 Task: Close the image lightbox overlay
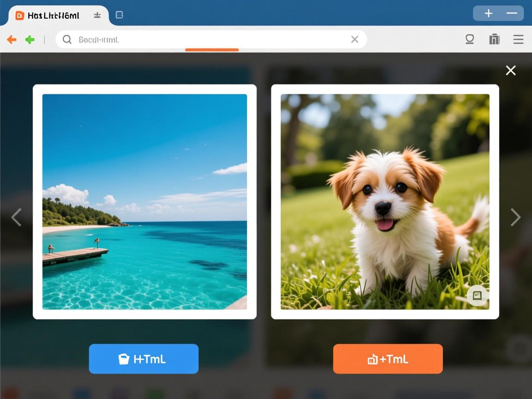[510, 70]
